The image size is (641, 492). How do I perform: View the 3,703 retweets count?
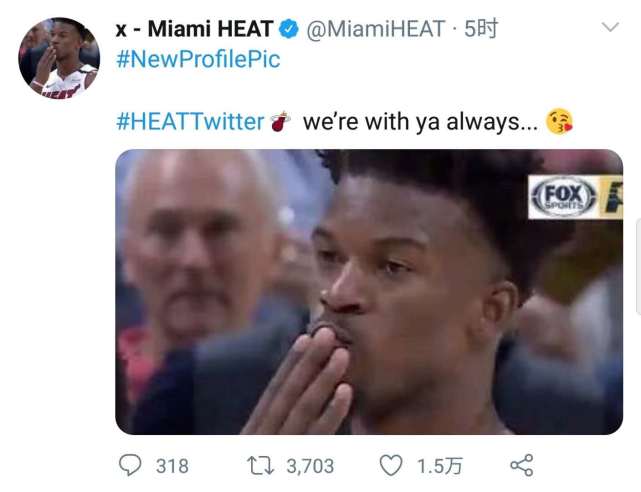click(x=310, y=466)
